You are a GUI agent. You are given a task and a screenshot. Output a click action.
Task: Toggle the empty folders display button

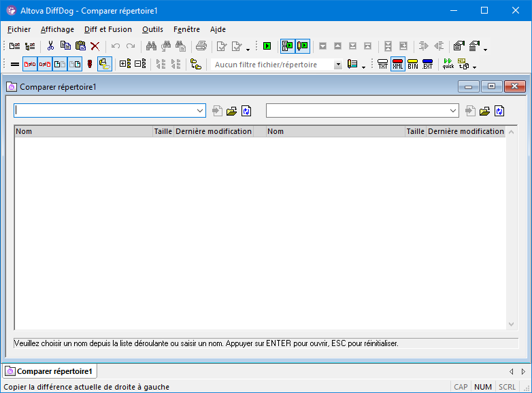[105, 64]
